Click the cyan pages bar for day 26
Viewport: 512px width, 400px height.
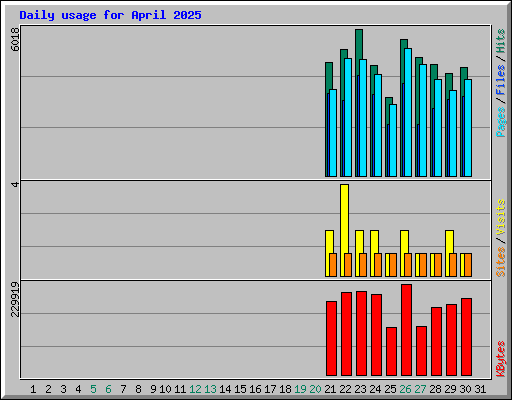408,112
